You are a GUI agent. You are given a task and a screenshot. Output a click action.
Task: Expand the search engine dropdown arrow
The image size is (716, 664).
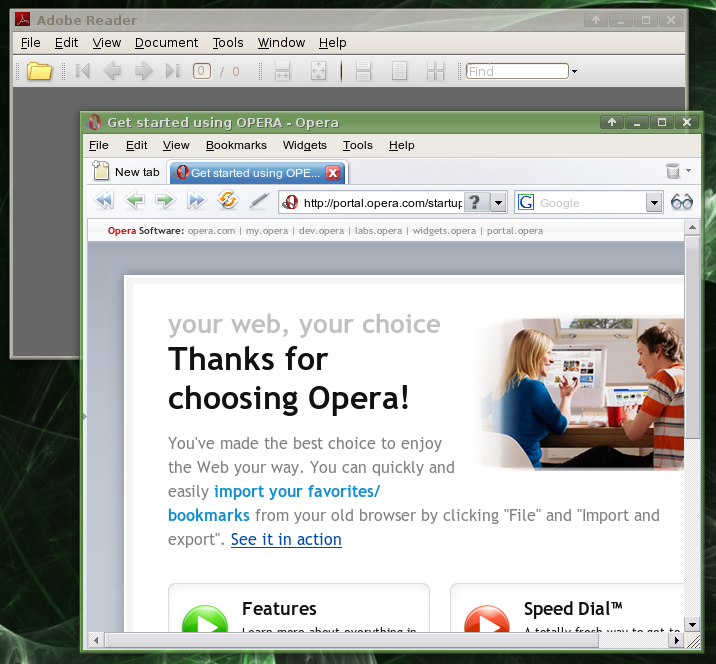coord(654,202)
